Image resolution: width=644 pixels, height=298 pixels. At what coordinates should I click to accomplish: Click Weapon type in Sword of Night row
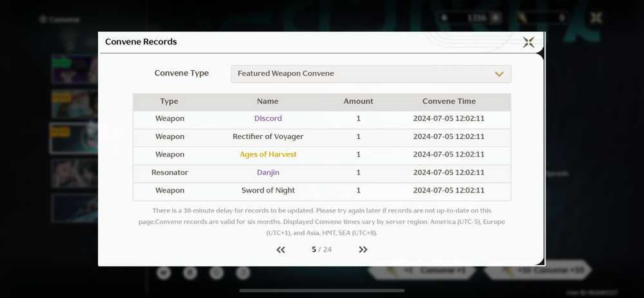click(x=169, y=191)
